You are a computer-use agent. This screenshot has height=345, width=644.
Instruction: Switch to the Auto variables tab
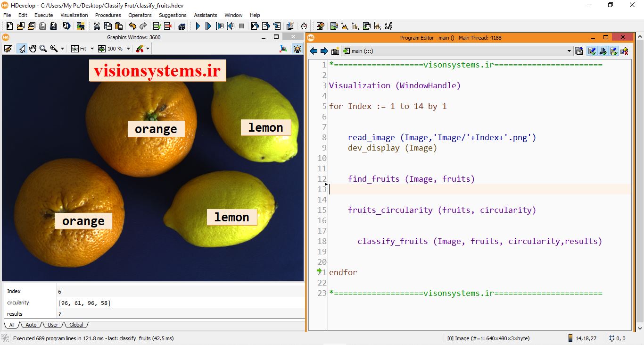[x=31, y=325]
